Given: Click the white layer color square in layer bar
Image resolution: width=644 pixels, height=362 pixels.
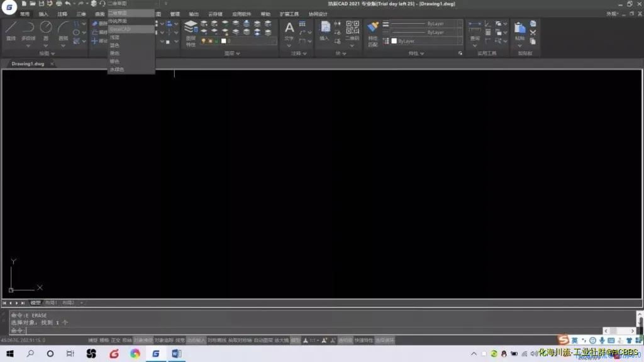Looking at the screenshot, I should tap(223, 41).
